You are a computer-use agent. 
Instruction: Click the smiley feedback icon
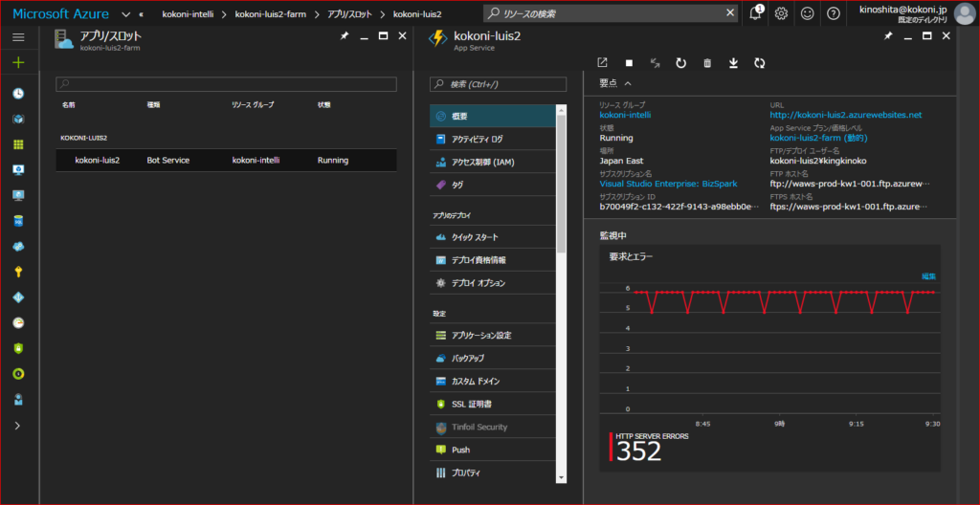[x=808, y=13]
